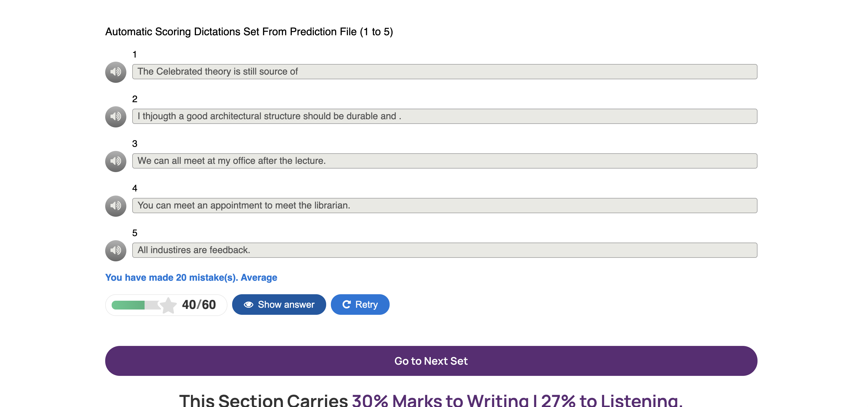The image size is (868, 407).
Task: Click the circular arrow icon inside Retry button
Action: (347, 304)
